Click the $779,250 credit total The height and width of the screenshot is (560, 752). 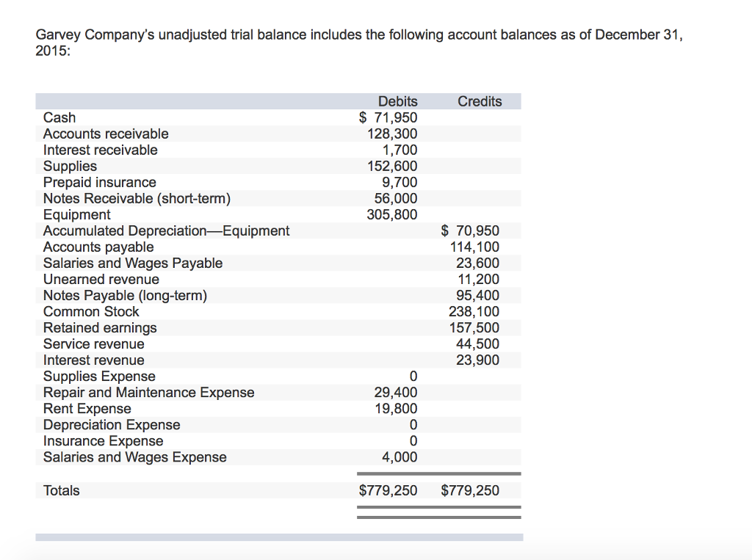click(x=470, y=491)
